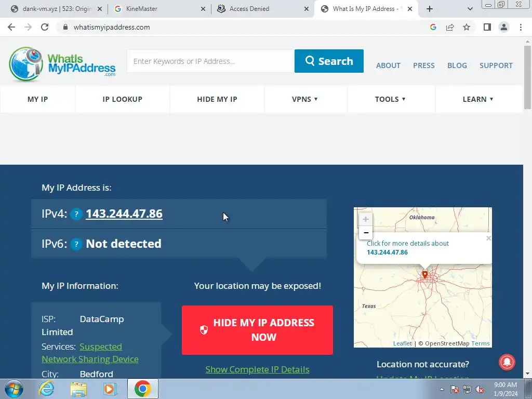532x399 pixels.
Task: Close the Access Denied tab
Action: tap(307, 9)
